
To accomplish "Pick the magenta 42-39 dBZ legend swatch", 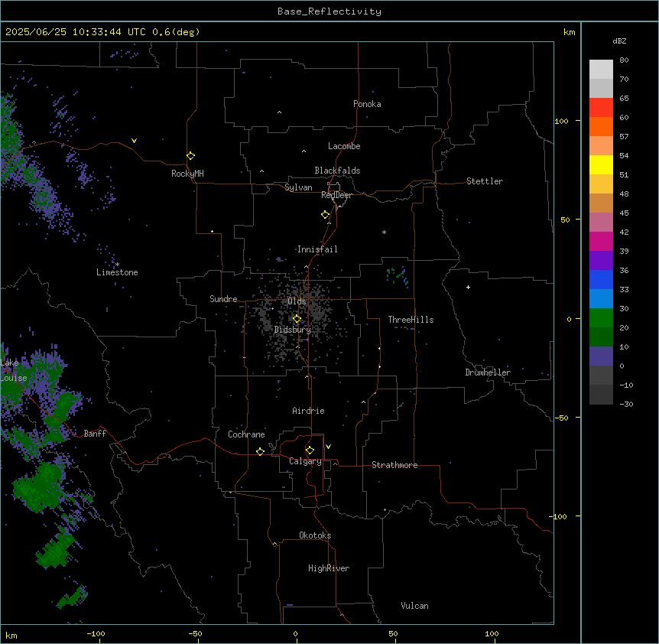I will [601, 241].
